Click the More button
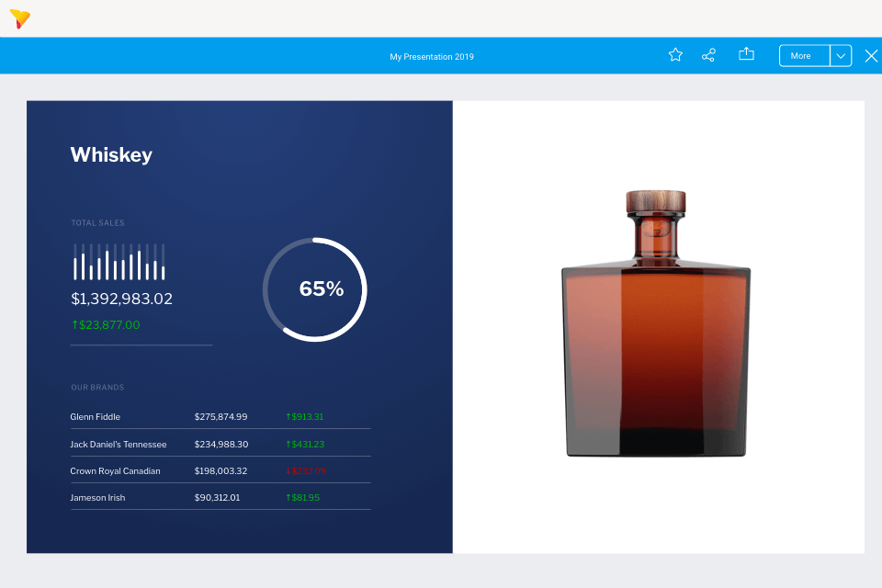 tap(804, 56)
